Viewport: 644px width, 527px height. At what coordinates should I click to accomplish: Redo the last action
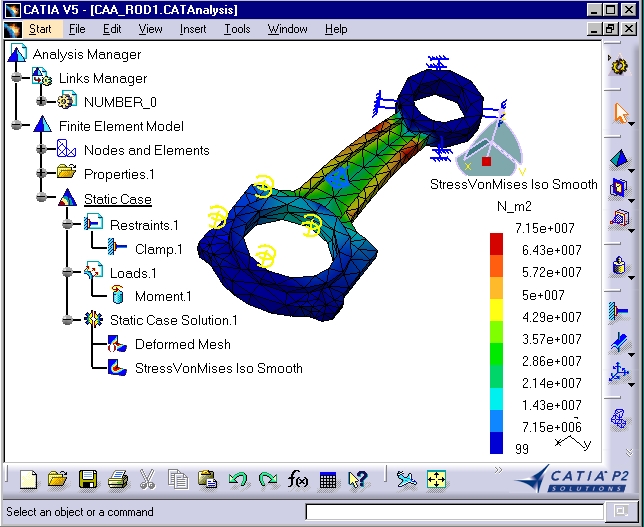(268, 480)
